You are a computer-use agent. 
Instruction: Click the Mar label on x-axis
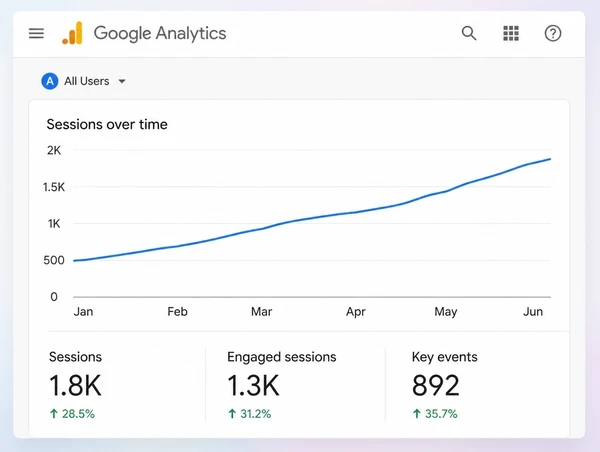261,312
